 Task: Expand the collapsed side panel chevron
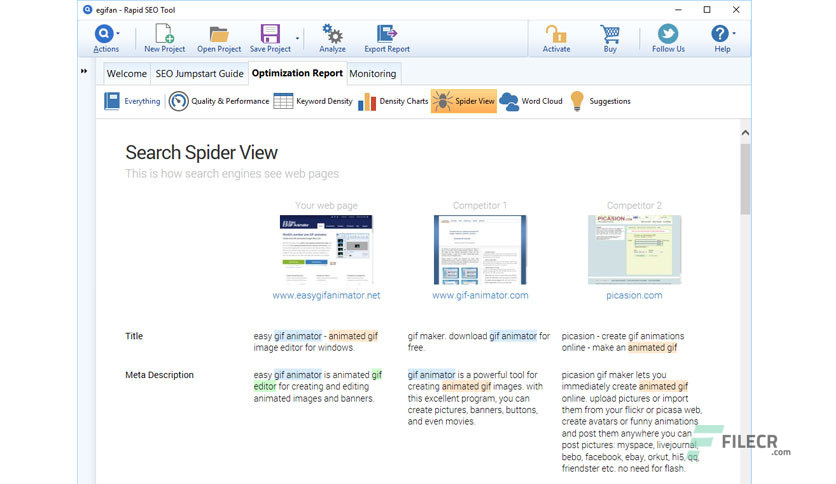pyautogui.click(x=84, y=71)
